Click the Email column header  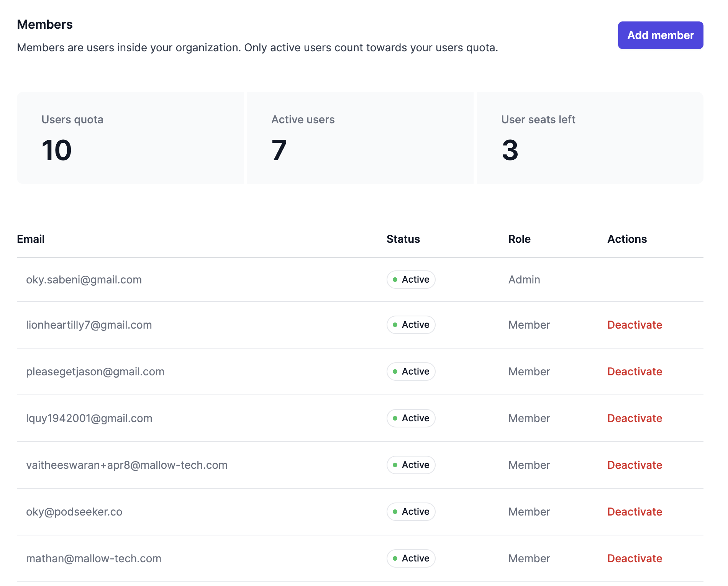pos(31,239)
